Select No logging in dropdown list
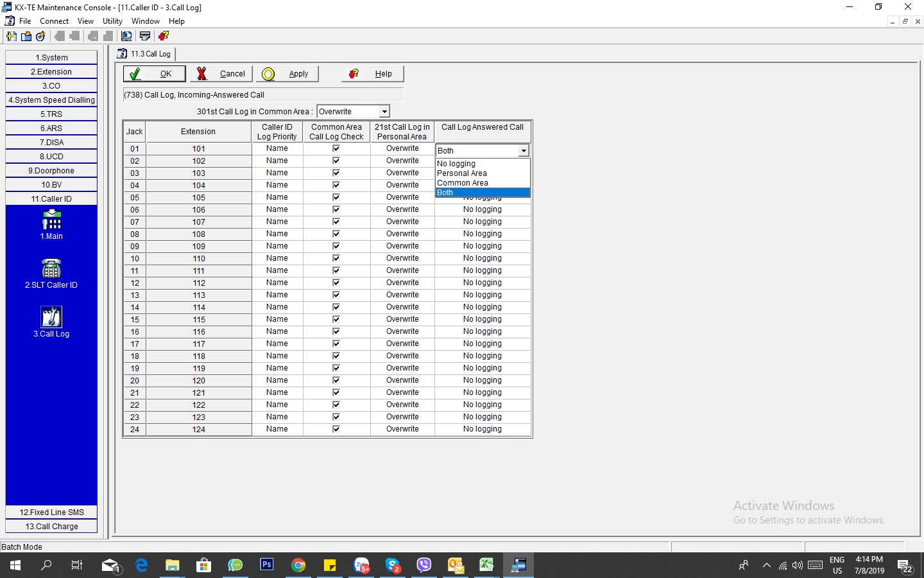 483,164
